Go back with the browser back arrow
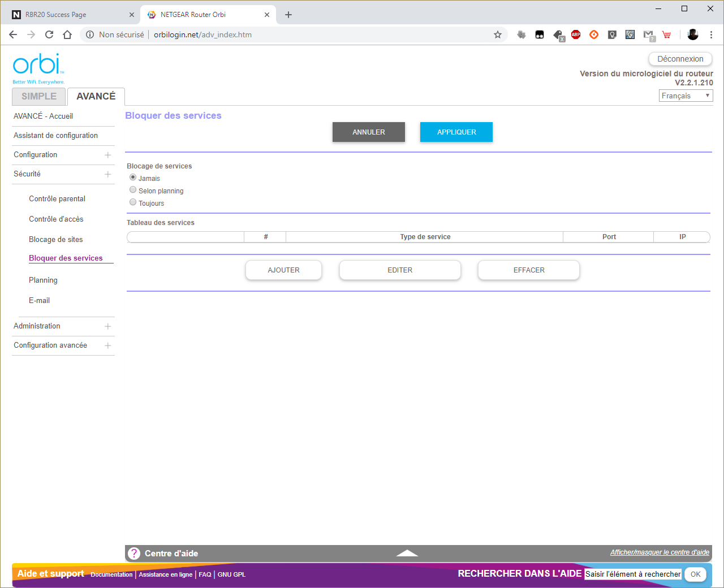 coord(13,34)
